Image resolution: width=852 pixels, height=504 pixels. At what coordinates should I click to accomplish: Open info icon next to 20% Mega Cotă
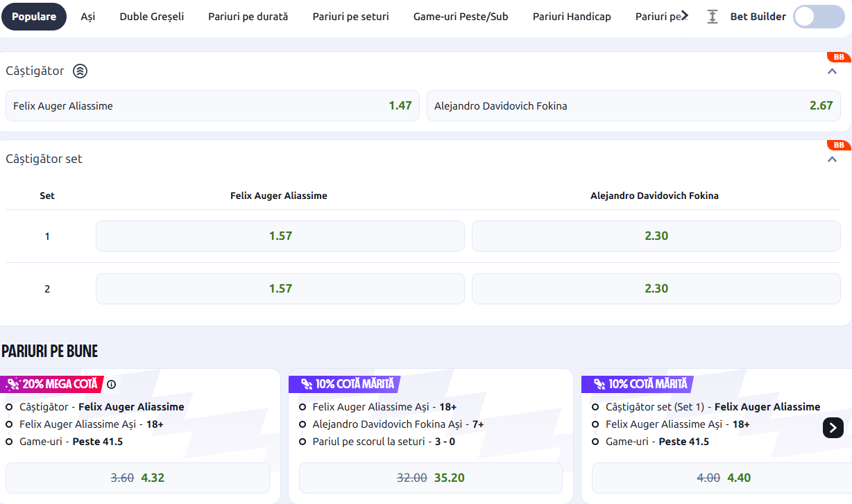[111, 384]
